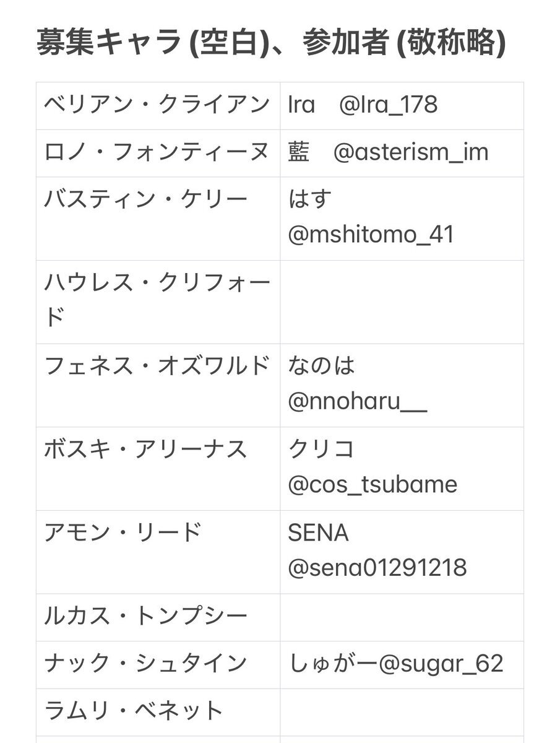
Task: Select the ロノ・フォンティーヌ character cell
Action: pyautogui.click(x=157, y=152)
